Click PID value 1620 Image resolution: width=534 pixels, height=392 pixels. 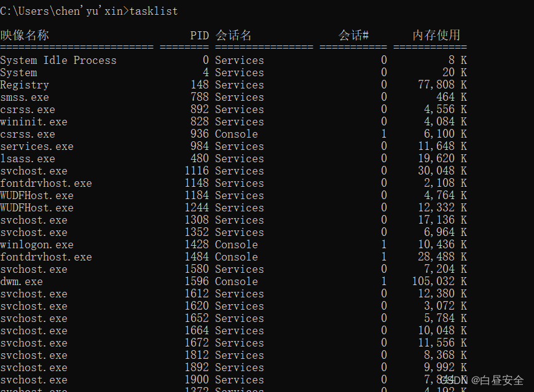[x=197, y=305]
